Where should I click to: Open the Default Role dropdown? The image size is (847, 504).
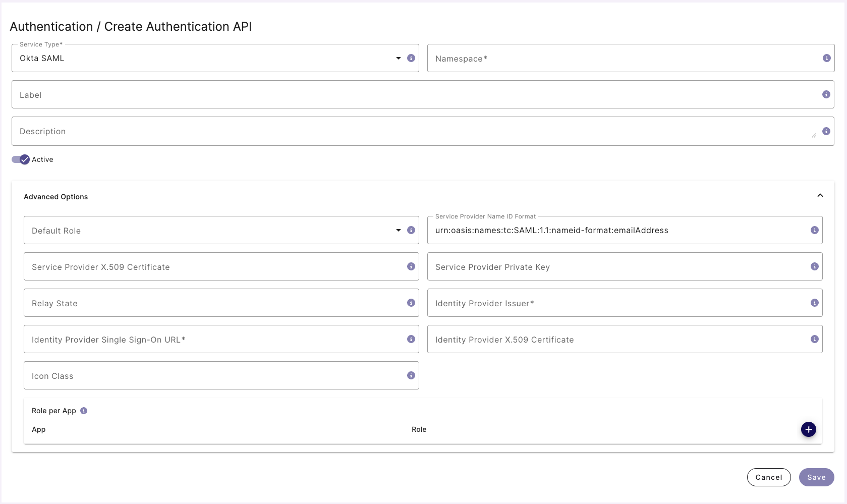[x=398, y=230]
